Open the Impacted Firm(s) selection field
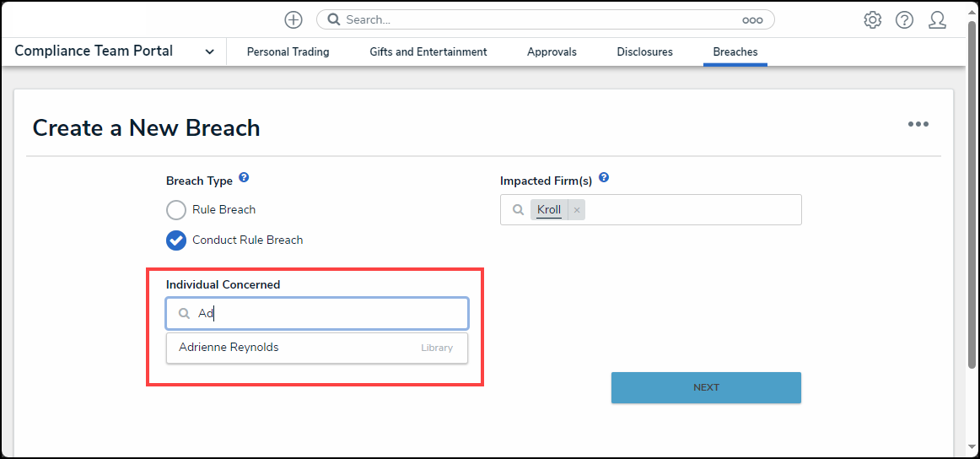The image size is (980, 459). coord(692,210)
